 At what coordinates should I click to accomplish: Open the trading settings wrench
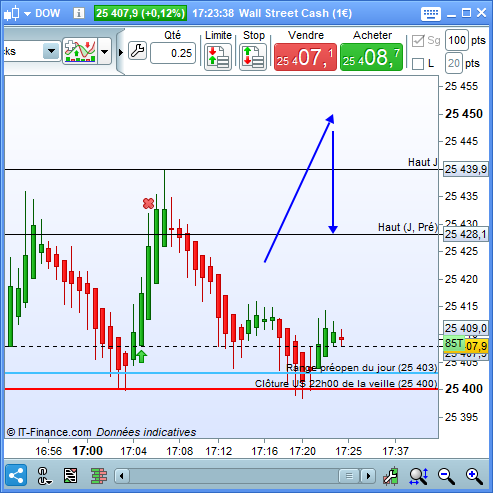(137, 51)
